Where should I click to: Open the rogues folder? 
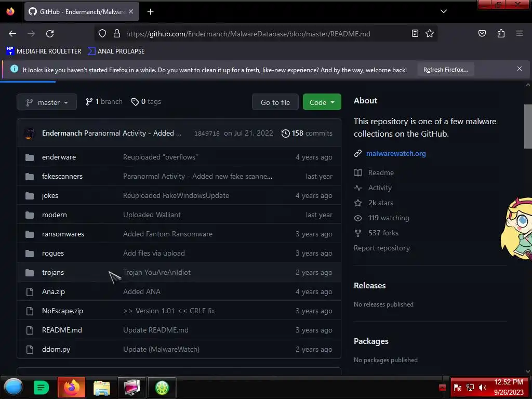tap(52, 253)
